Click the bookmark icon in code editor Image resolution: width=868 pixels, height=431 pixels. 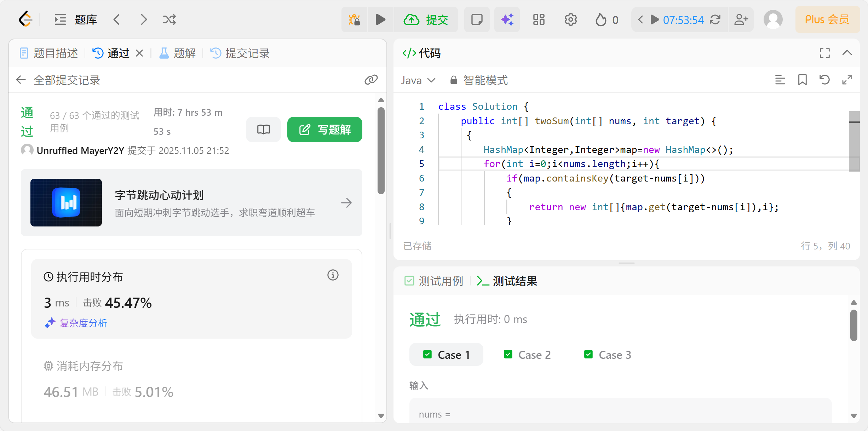coord(802,80)
